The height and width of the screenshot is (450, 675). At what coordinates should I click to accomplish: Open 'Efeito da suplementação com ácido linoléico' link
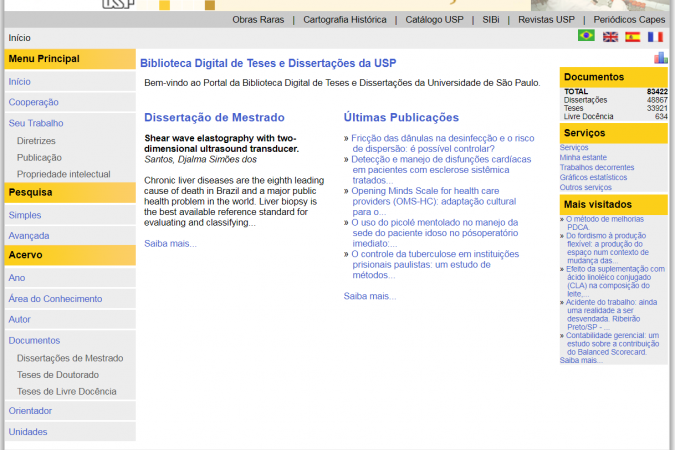pyautogui.click(x=615, y=281)
